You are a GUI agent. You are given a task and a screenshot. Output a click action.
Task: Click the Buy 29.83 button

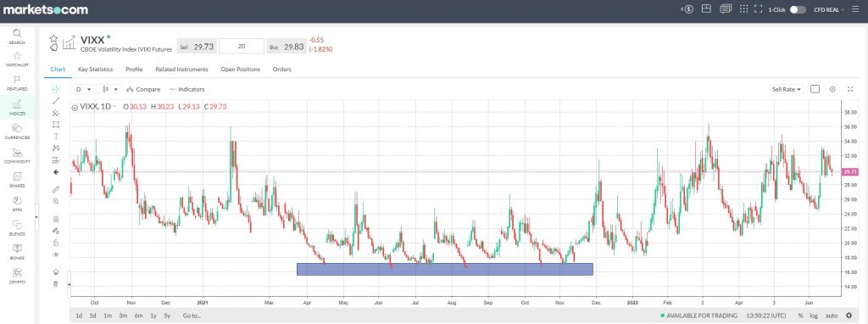tap(287, 47)
